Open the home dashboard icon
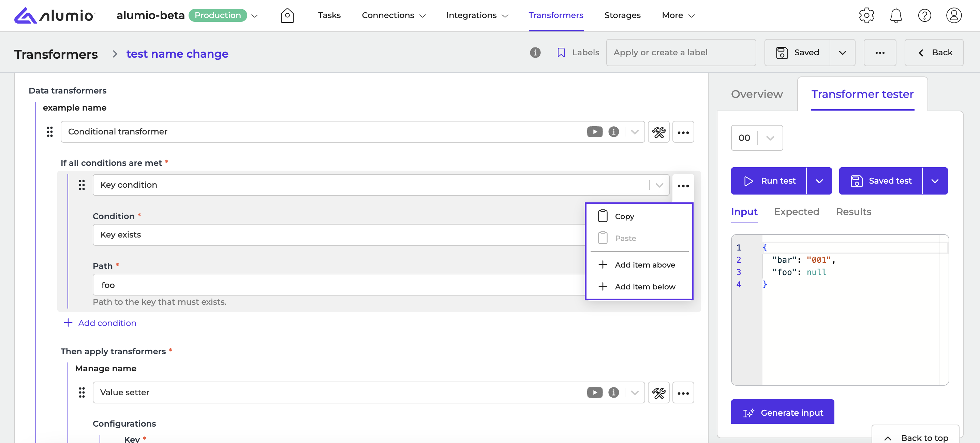Viewport: 980px width, 443px height. [x=287, y=16]
